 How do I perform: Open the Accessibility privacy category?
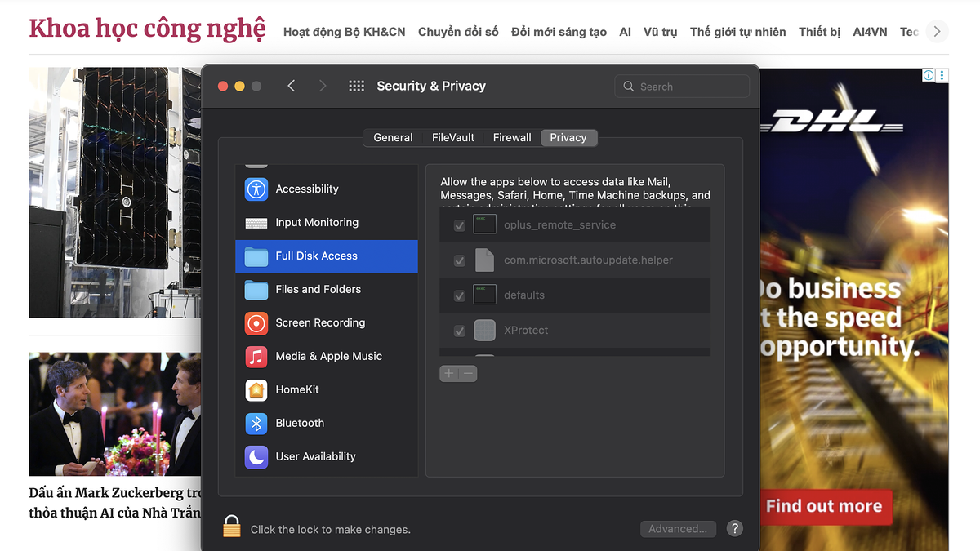[x=326, y=189]
